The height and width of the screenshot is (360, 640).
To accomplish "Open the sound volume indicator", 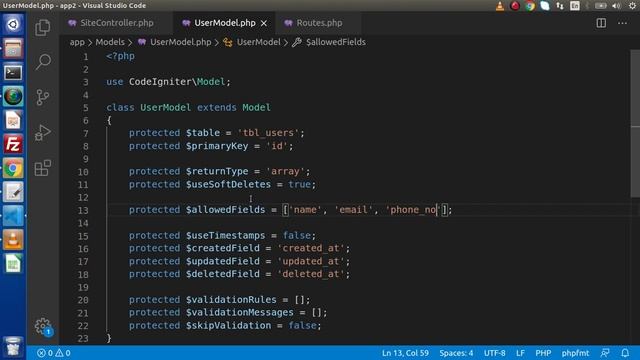I will 616,6.
